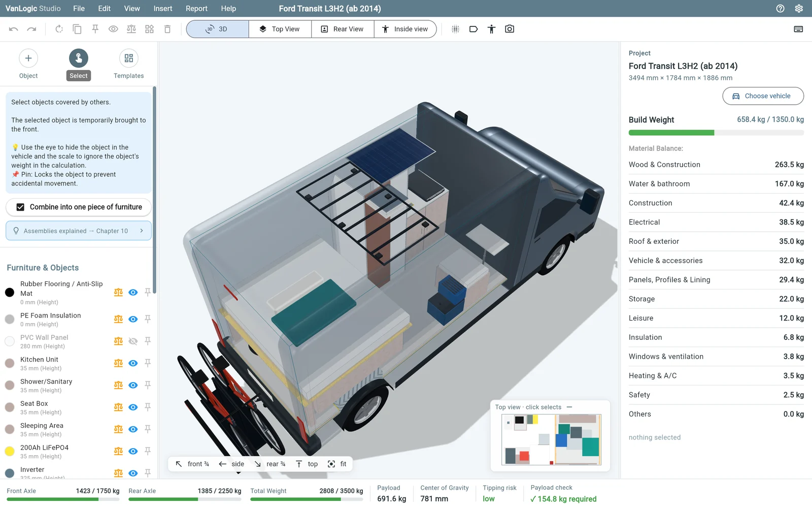Open the Templates panel icon

click(129, 58)
